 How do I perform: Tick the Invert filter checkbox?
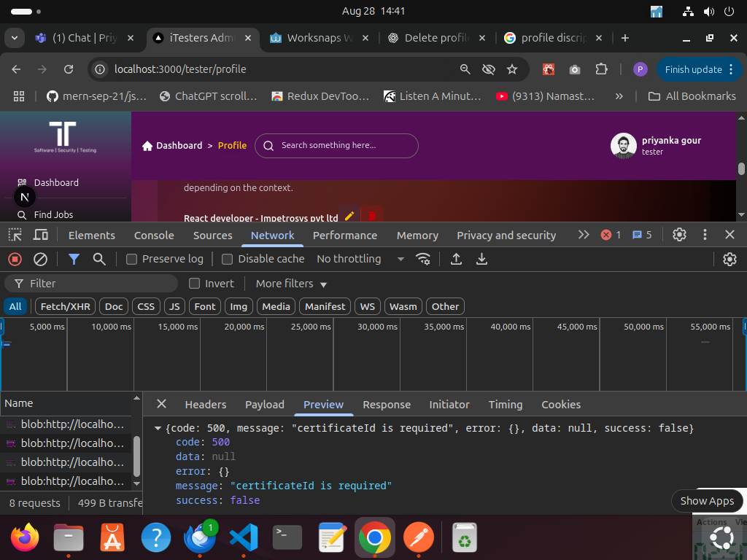pyautogui.click(x=195, y=284)
